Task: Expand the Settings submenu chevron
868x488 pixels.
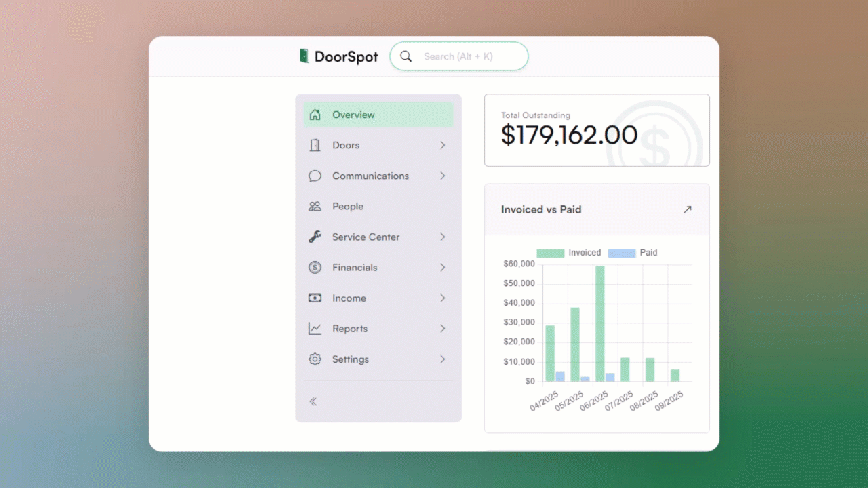Action: coord(442,359)
